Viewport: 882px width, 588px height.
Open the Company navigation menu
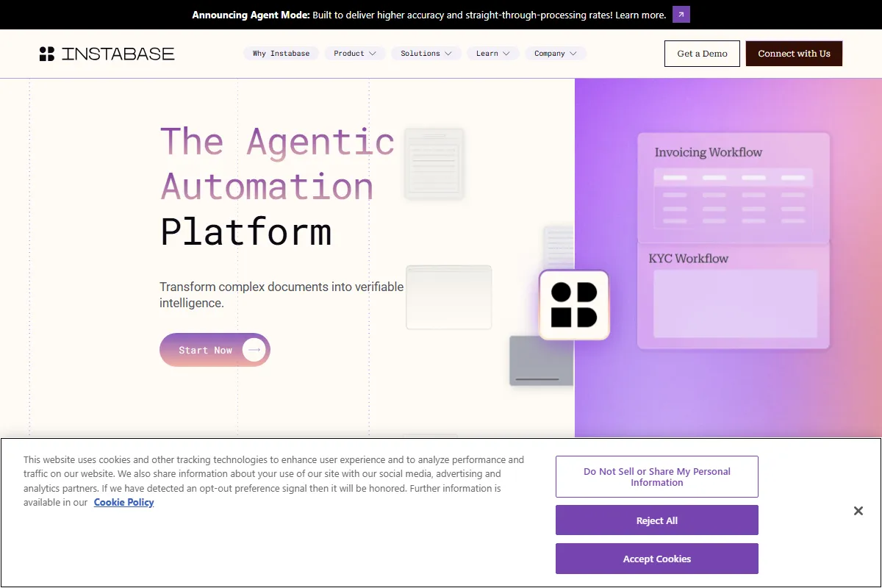click(x=556, y=54)
